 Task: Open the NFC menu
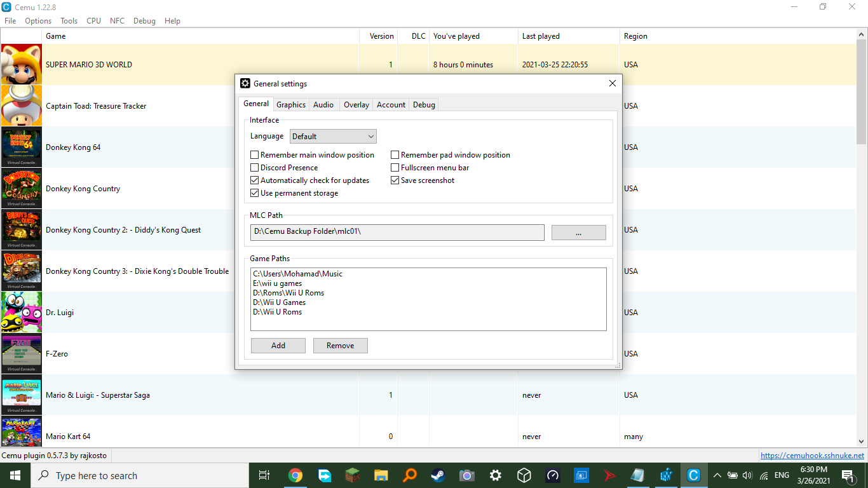pos(117,21)
